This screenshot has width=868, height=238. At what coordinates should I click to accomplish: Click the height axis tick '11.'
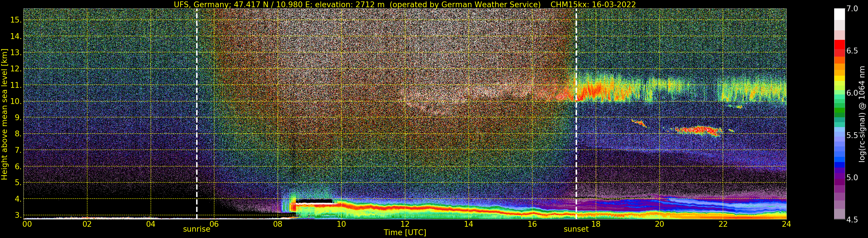pyautogui.click(x=16, y=85)
